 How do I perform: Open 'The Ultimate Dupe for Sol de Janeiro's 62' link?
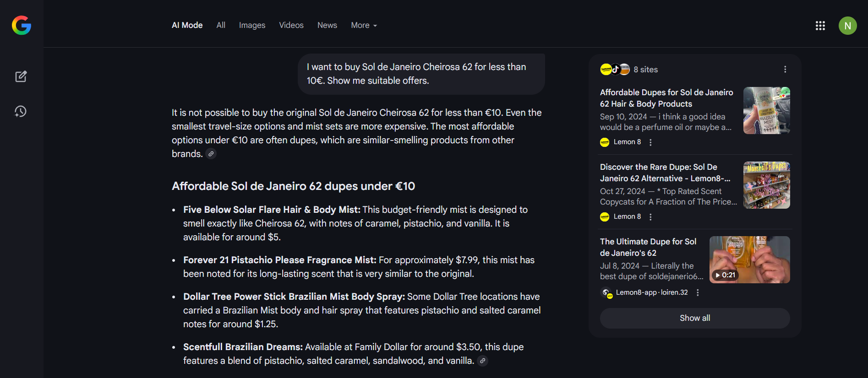coord(648,247)
